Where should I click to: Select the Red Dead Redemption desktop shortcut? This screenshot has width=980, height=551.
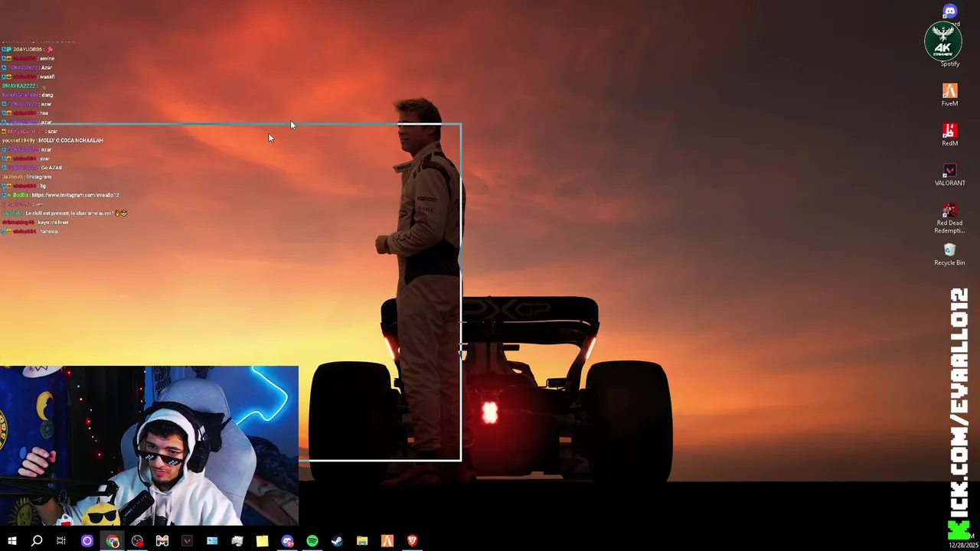tap(949, 217)
